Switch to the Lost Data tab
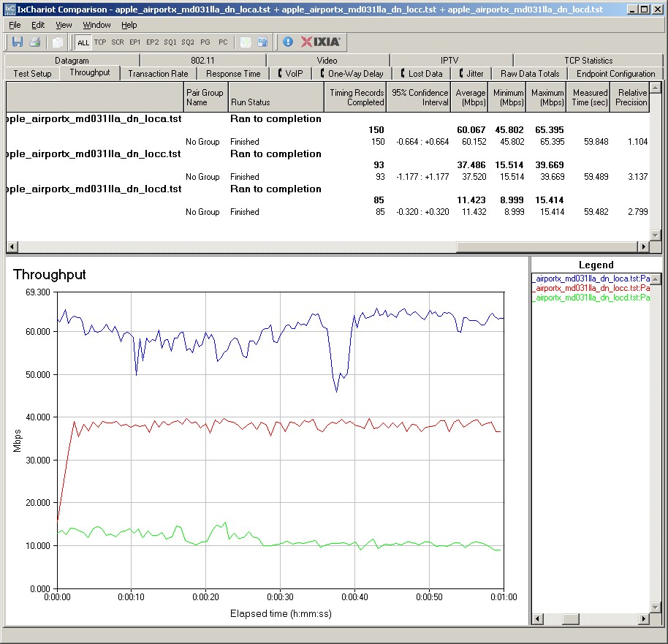 (422, 74)
